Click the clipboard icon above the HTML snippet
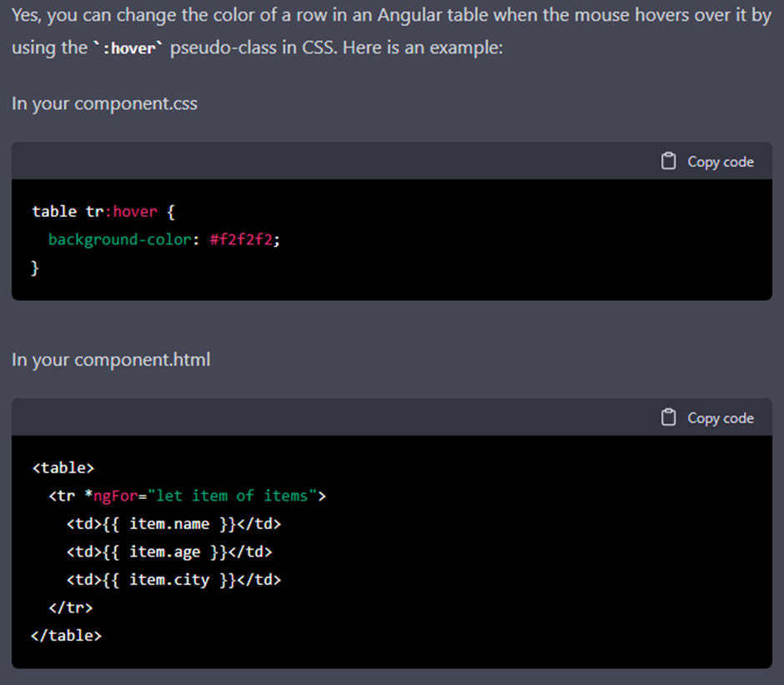The width and height of the screenshot is (784, 685). tap(668, 417)
